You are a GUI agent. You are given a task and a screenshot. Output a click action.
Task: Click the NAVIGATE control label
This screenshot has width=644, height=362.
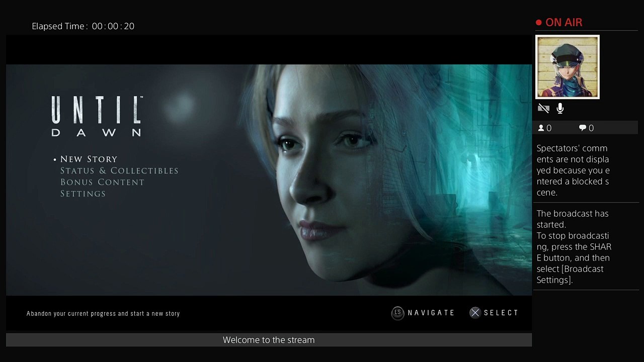coord(431,313)
